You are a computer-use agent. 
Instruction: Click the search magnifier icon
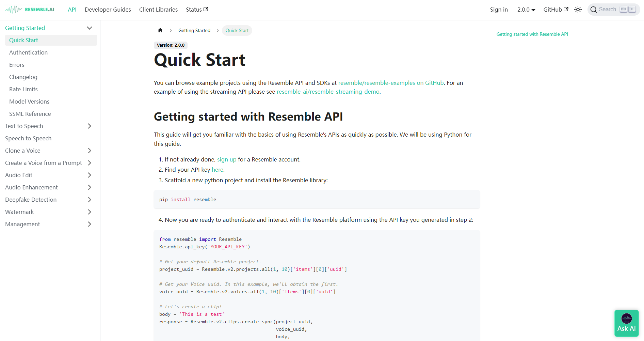(x=594, y=10)
